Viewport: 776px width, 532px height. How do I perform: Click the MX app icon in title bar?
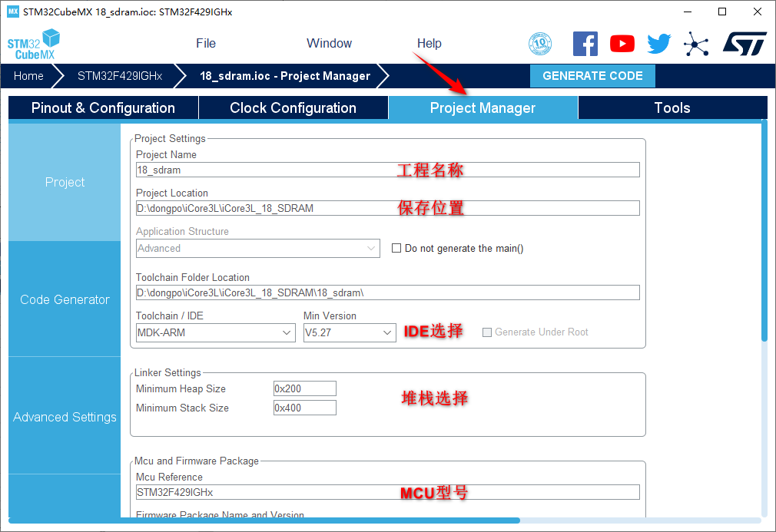point(12,12)
